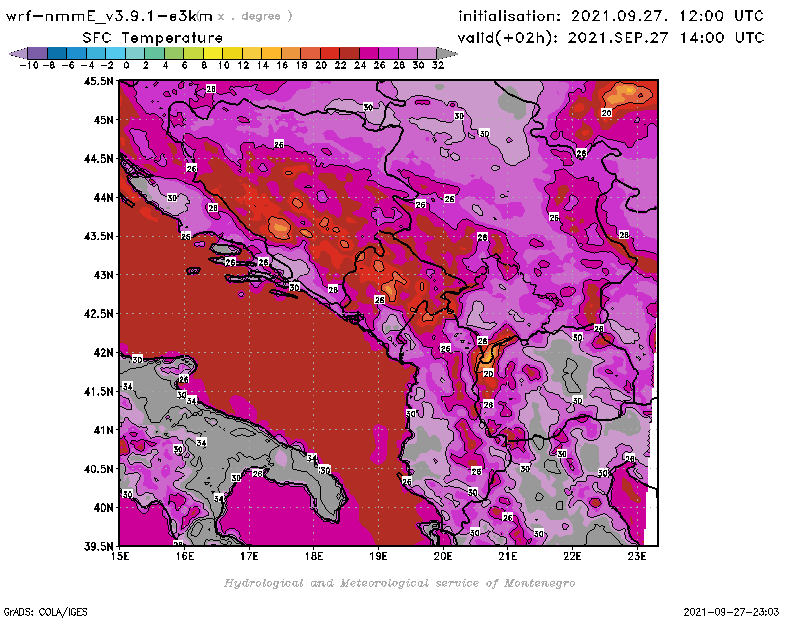Pick the legend swatch between 4 and 6
The image size is (800, 618).
click(x=174, y=53)
